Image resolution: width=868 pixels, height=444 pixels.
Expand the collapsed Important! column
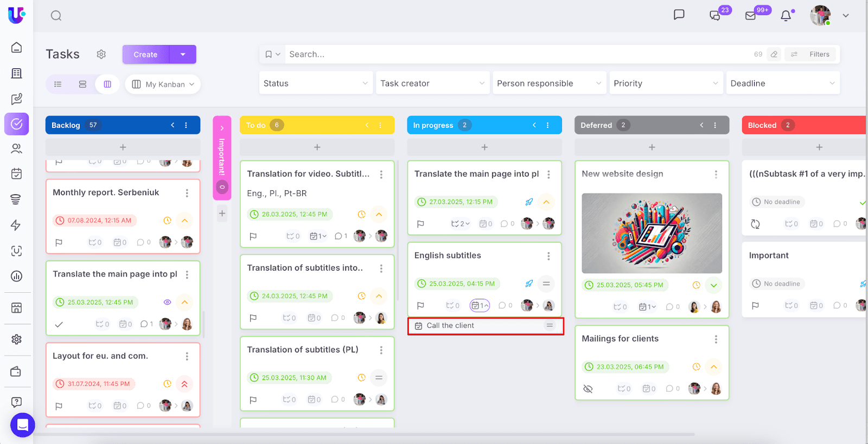pyautogui.click(x=222, y=128)
